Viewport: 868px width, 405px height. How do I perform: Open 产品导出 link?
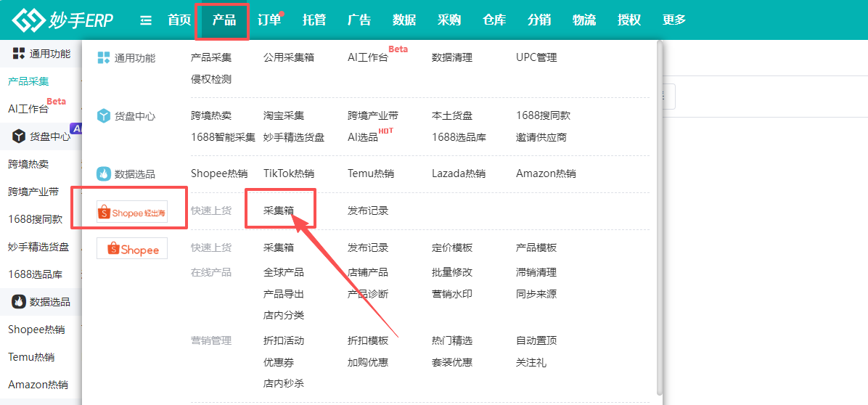point(284,294)
